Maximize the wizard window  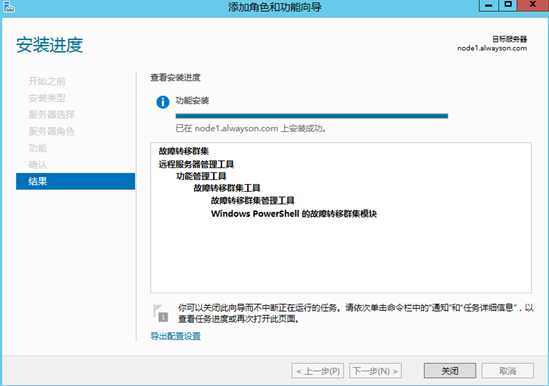[508, 5]
